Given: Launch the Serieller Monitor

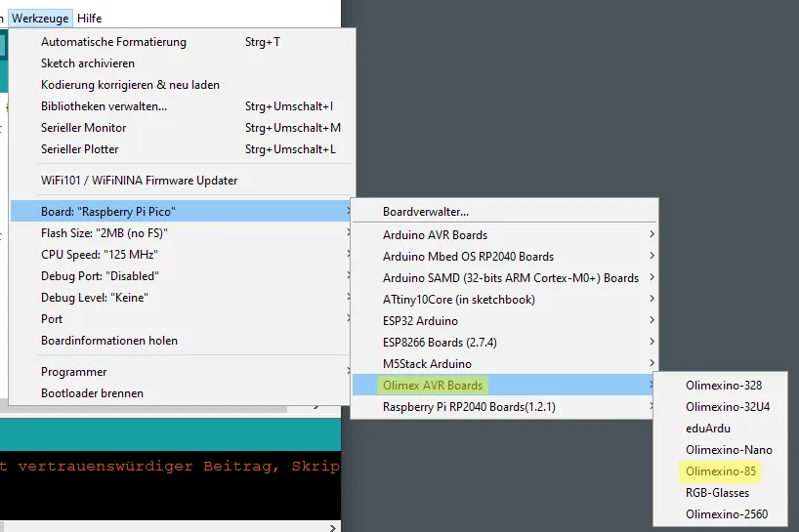Looking at the screenshot, I should (84, 128).
